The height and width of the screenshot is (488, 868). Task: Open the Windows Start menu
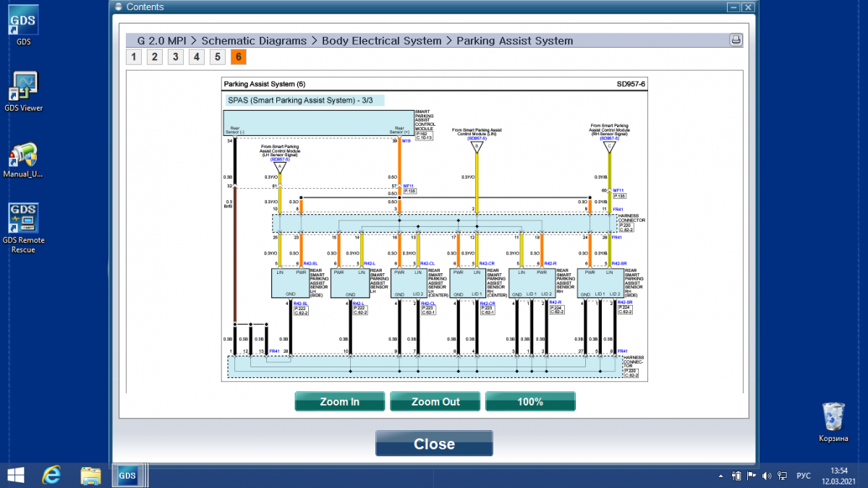[14, 474]
